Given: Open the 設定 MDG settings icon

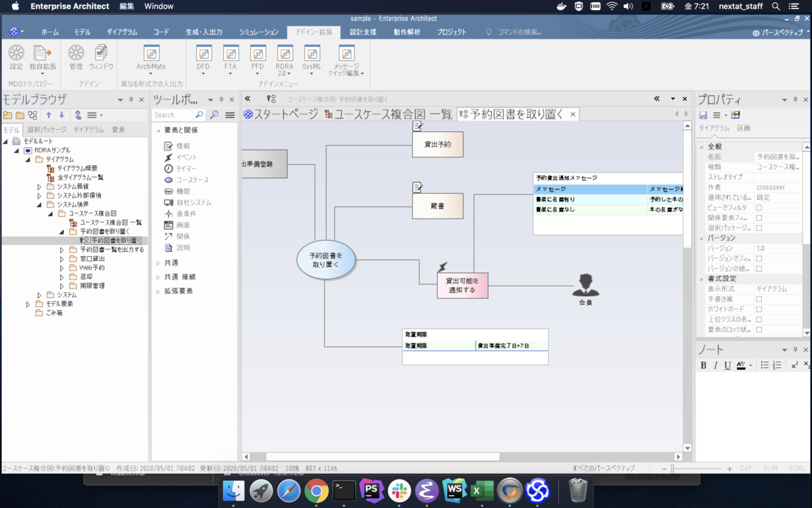Looking at the screenshot, I should [x=16, y=57].
